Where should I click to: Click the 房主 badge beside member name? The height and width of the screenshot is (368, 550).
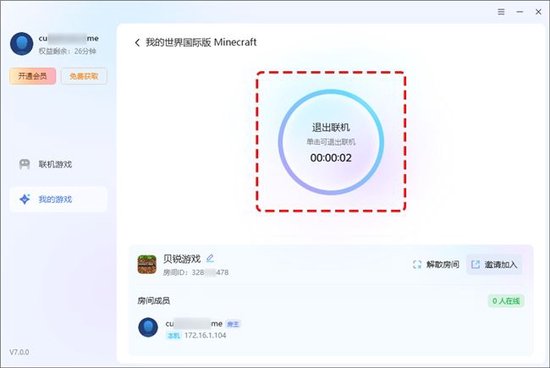(233, 324)
